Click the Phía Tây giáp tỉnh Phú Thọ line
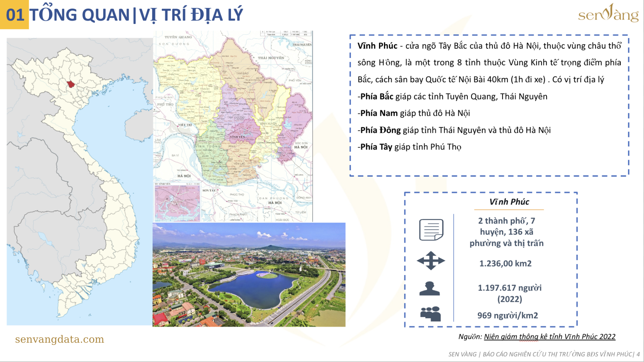The height and width of the screenshot is (362, 644). (409, 147)
